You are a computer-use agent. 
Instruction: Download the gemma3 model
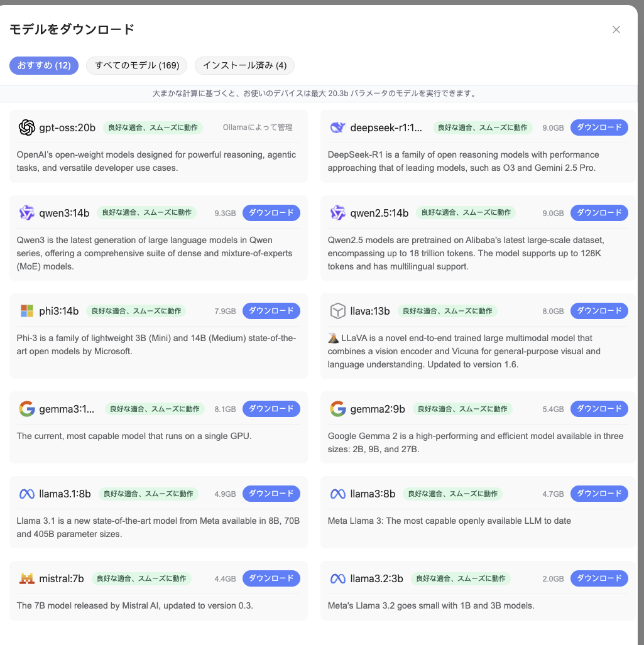click(x=271, y=408)
